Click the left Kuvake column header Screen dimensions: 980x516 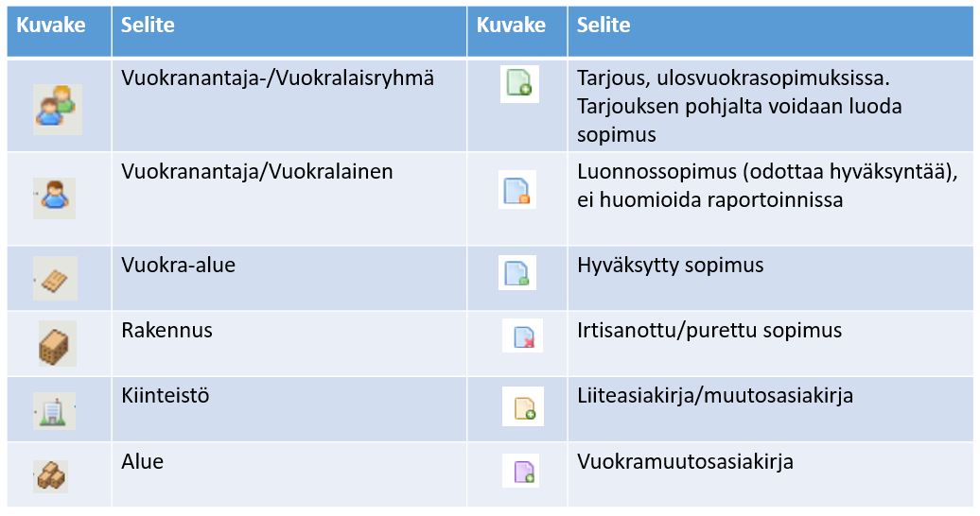point(51,26)
